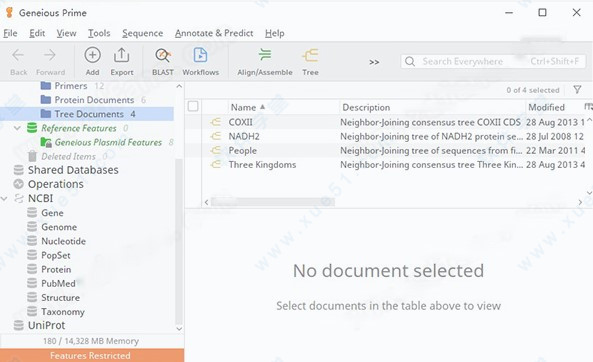Open Deleted Items trash
The height and width of the screenshot is (362, 593).
click(x=68, y=156)
